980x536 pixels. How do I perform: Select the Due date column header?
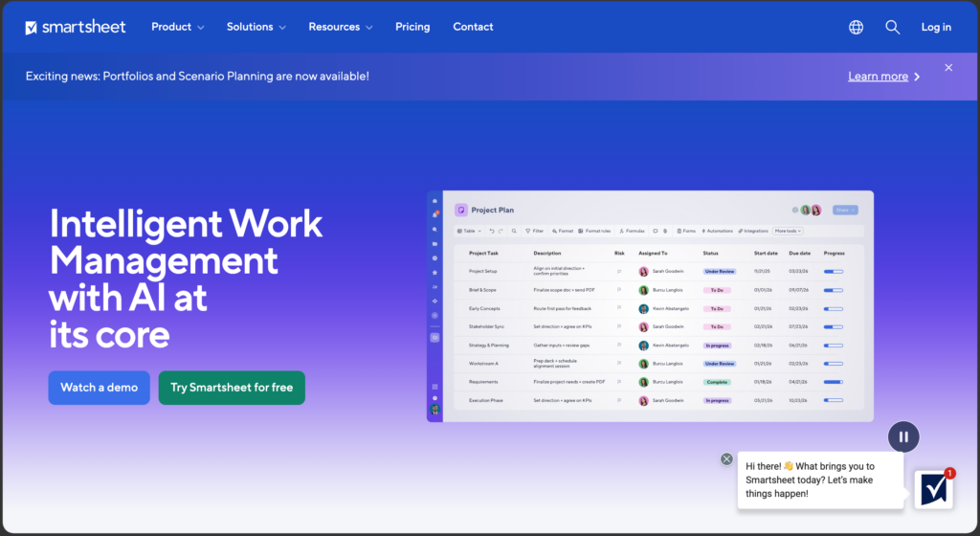click(799, 253)
